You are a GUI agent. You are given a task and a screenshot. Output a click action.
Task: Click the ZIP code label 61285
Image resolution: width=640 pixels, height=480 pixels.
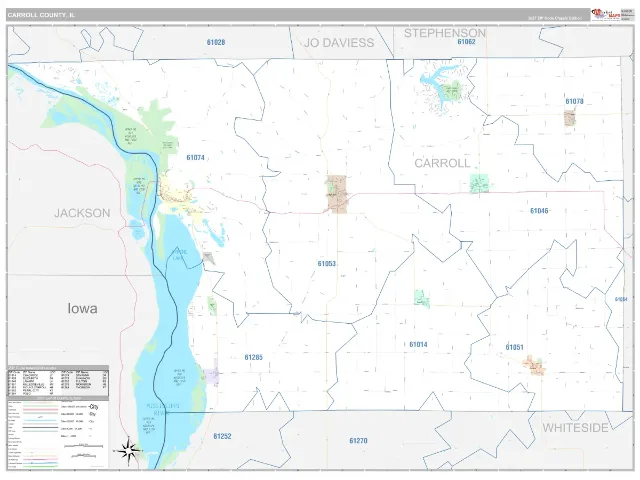click(253, 358)
